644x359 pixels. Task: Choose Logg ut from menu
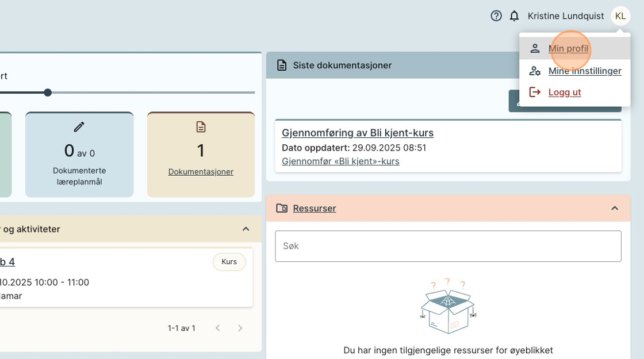[564, 92]
